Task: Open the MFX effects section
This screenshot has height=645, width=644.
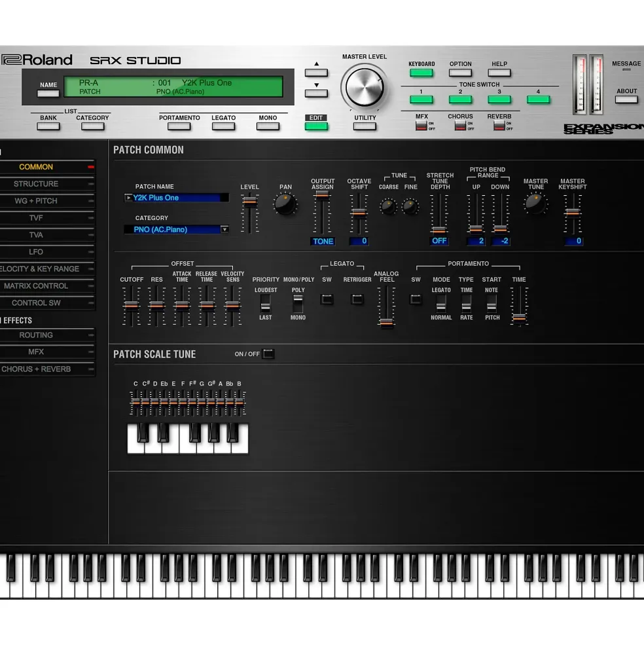Action: click(47, 352)
